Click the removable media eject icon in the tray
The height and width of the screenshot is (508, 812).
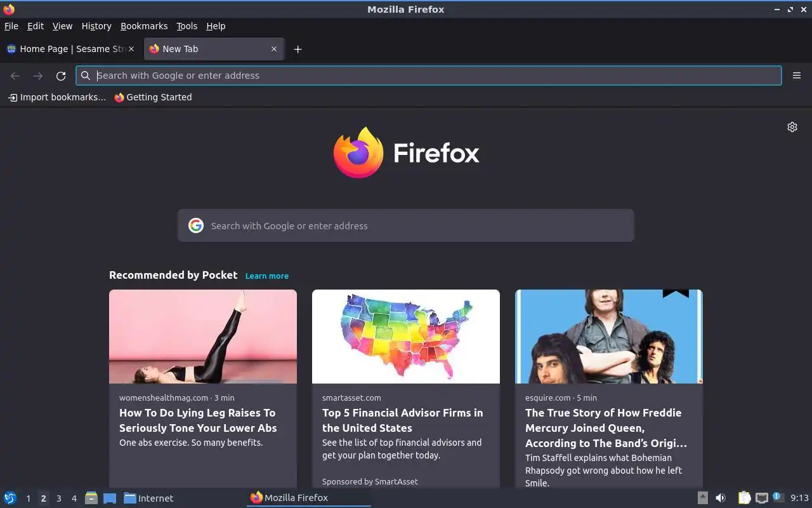coord(703,498)
